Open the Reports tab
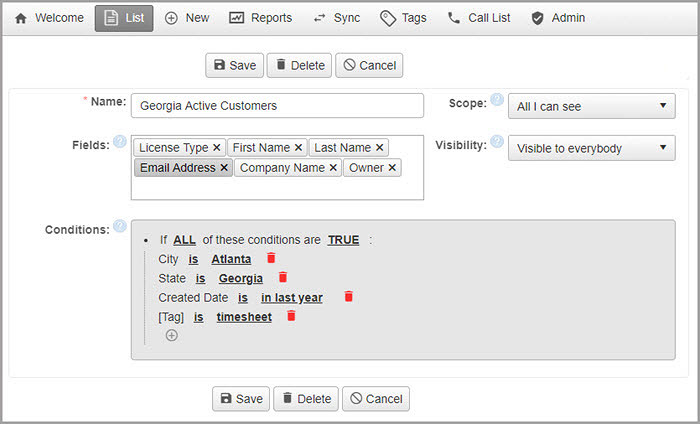This screenshot has width=700, height=424. [x=260, y=18]
